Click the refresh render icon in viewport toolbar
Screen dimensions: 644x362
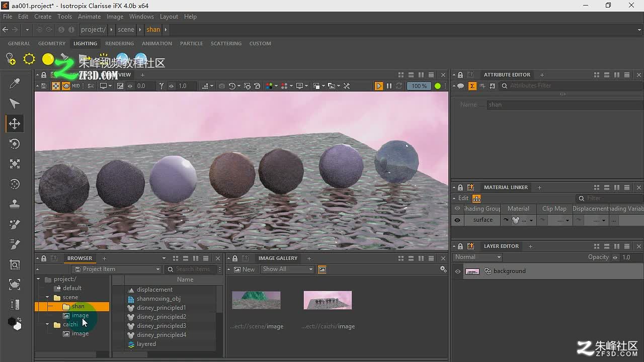[x=399, y=86]
